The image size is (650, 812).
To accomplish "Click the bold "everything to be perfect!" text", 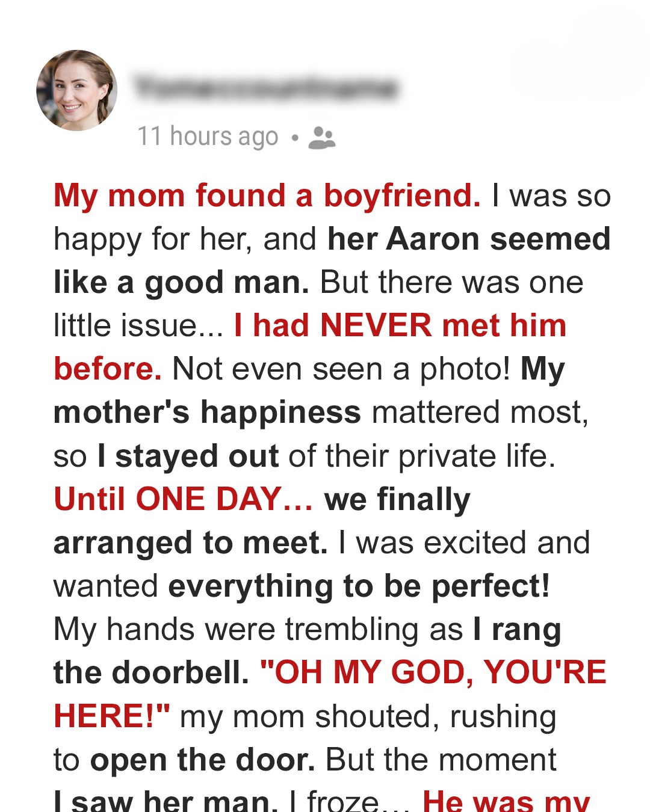I will click(x=359, y=586).
